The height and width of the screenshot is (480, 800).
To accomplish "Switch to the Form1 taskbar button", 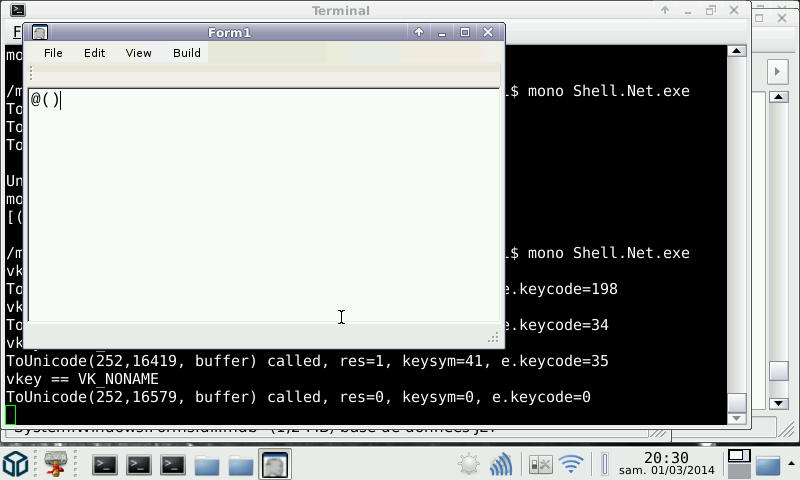I will tap(274, 464).
